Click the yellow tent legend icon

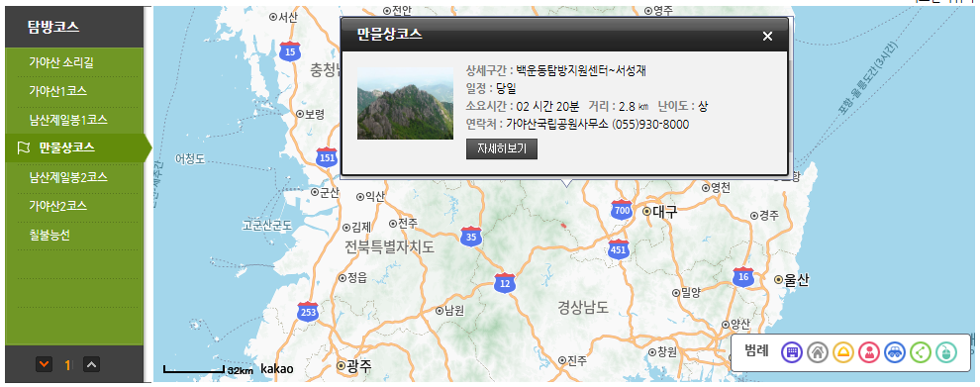[842, 352]
